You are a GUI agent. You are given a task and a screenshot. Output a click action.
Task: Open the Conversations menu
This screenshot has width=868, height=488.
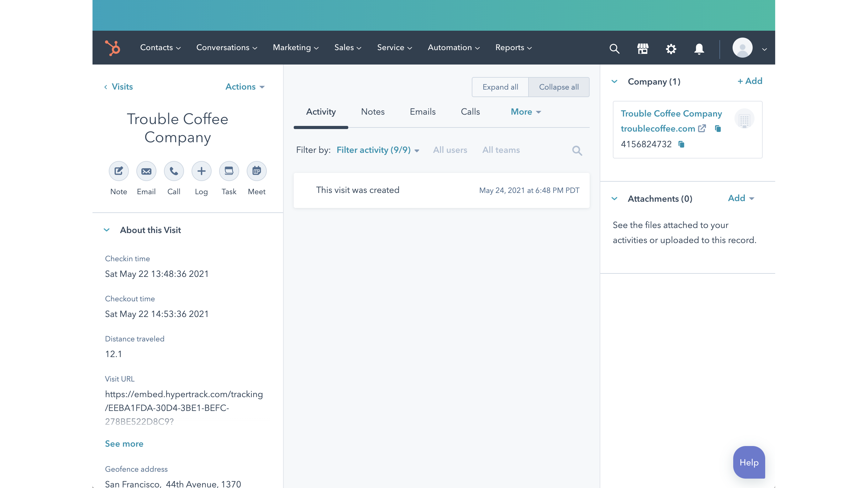pos(227,48)
